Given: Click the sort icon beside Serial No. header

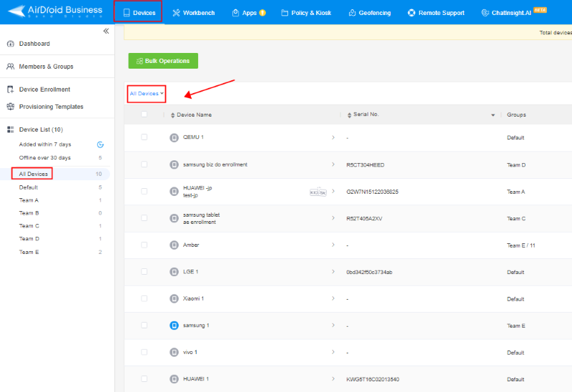Looking at the screenshot, I should coord(348,115).
